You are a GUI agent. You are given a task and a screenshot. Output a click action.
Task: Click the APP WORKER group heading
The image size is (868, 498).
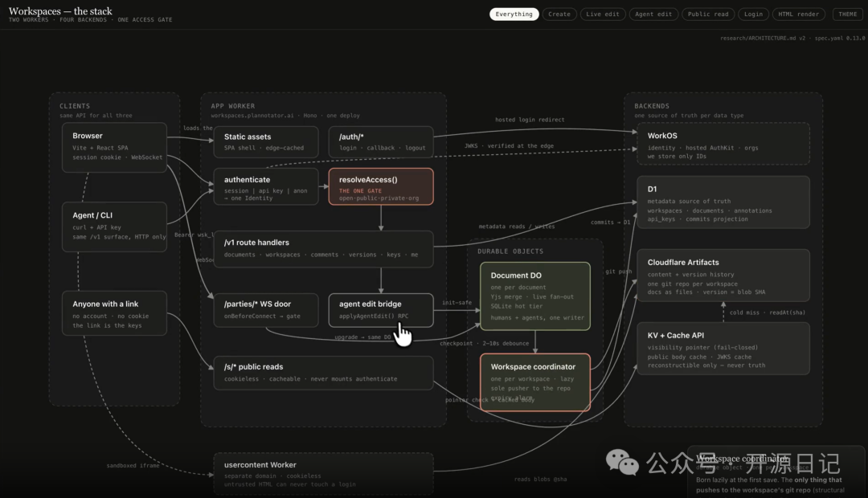232,106
